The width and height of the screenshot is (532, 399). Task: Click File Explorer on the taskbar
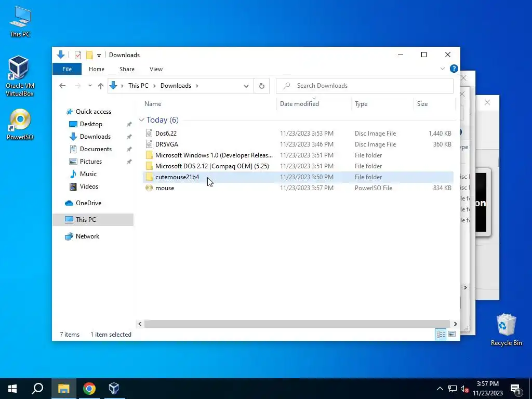tap(63, 389)
